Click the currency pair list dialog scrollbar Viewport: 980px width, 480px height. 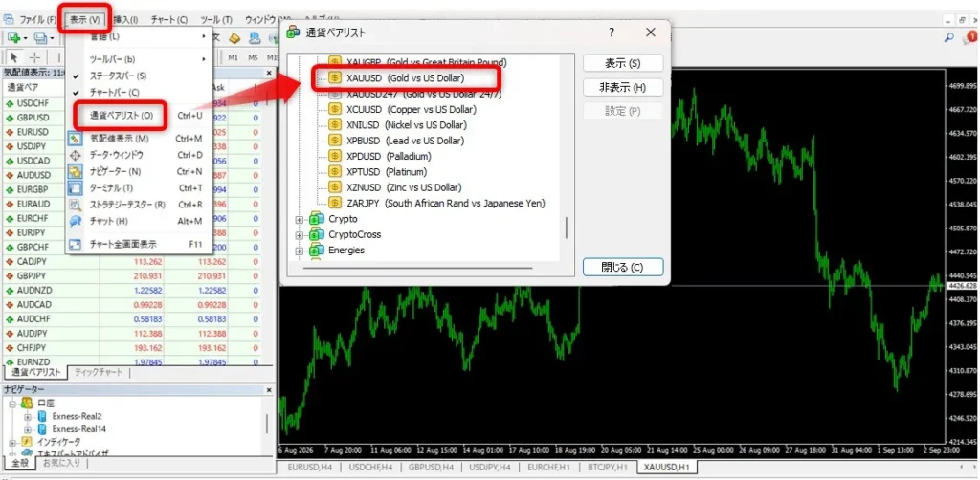(x=567, y=228)
